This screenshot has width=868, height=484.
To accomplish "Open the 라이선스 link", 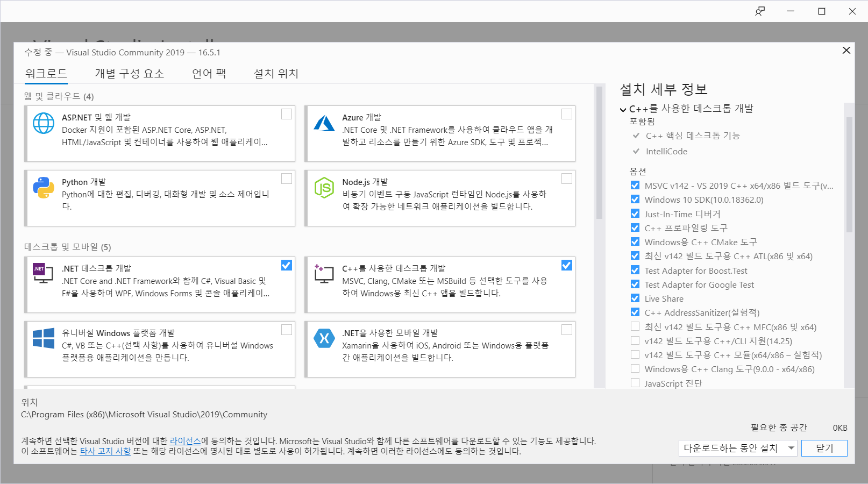I will (186, 441).
